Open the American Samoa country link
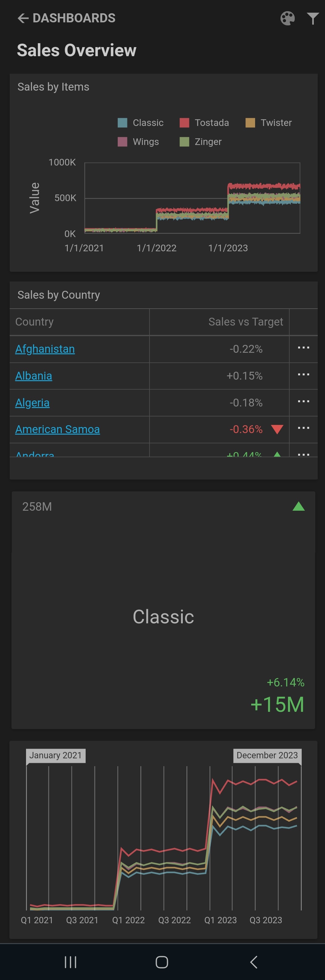Image resolution: width=325 pixels, height=980 pixels. click(x=57, y=429)
